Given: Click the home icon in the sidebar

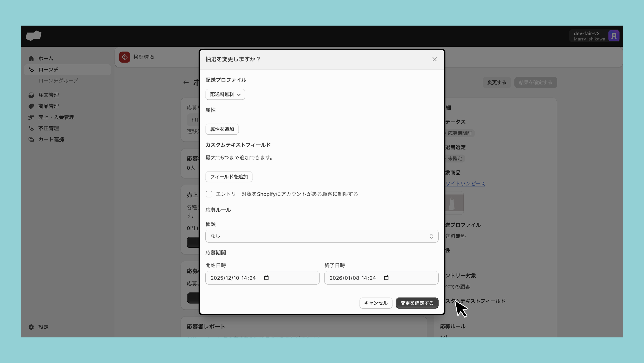Looking at the screenshot, I should pyautogui.click(x=31, y=58).
